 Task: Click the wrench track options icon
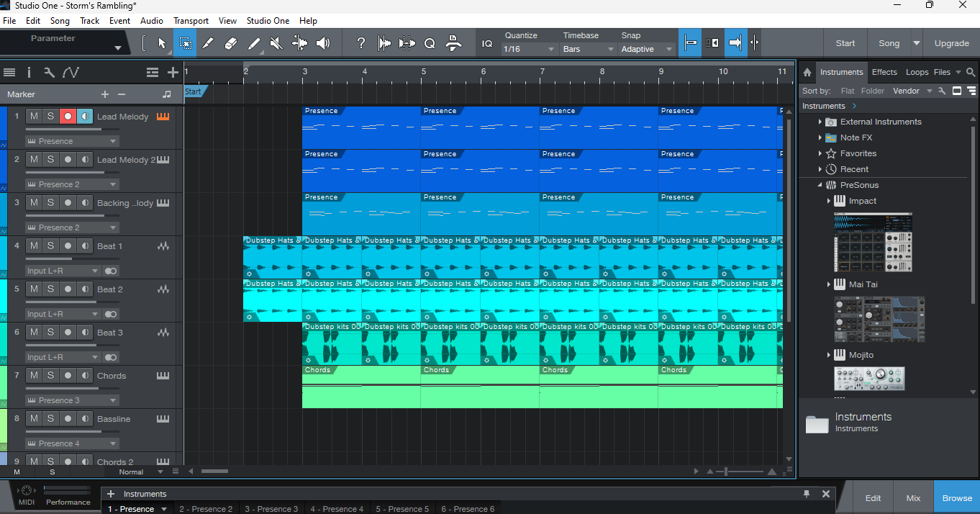tap(49, 72)
